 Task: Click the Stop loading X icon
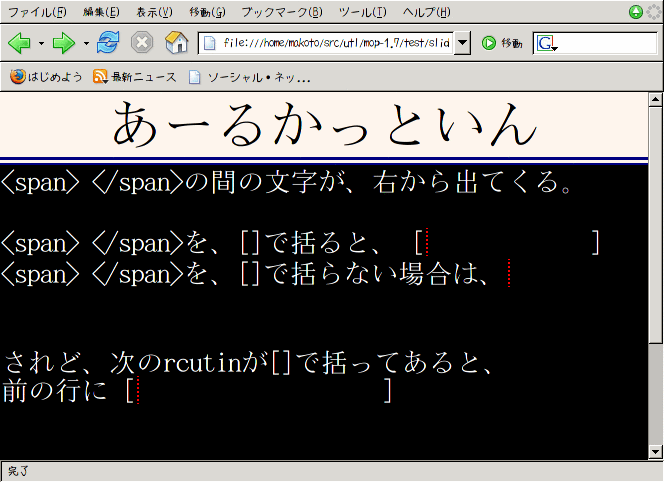tap(142, 42)
